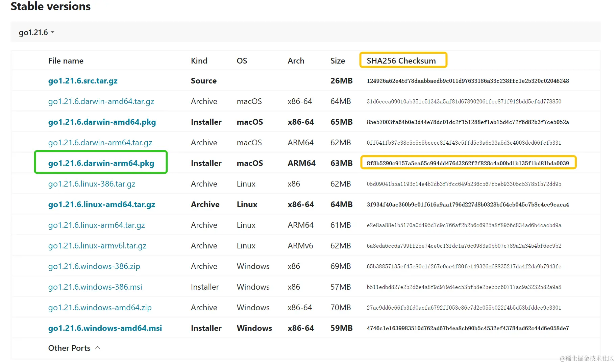Viewport: 616px width, 364px height.
Task: Click the Kind column header
Action: 199,61
